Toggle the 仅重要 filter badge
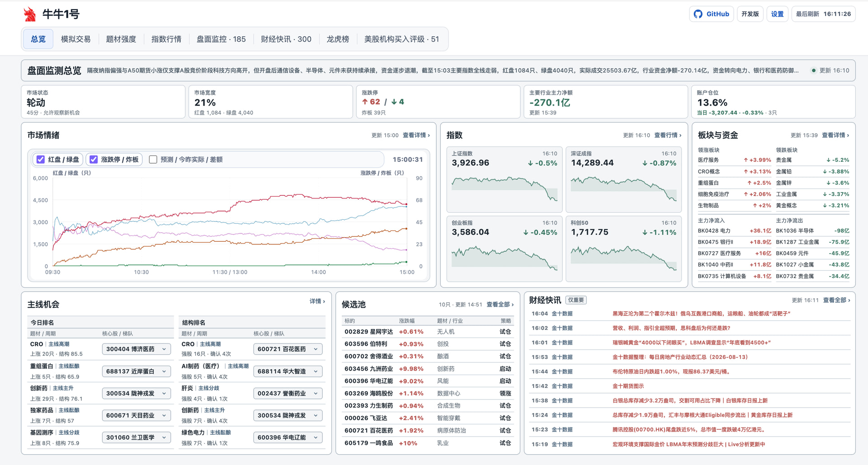The width and height of the screenshot is (868, 465). pyautogui.click(x=576, y=300)
